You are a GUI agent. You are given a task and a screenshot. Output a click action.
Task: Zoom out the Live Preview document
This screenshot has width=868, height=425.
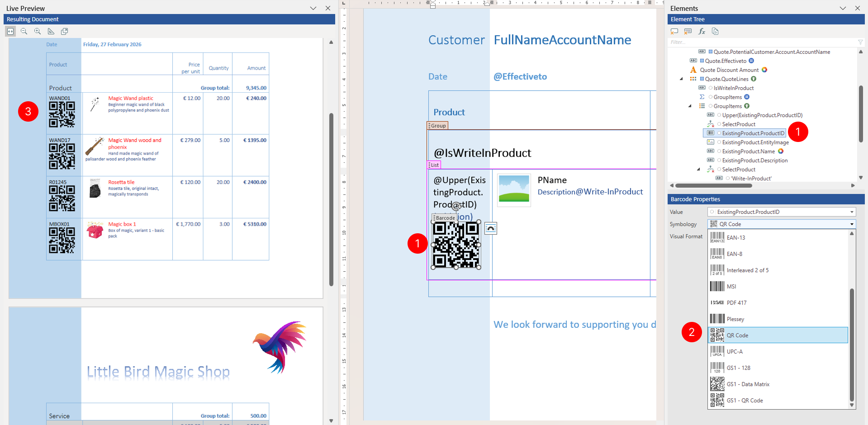pos(24,31)
